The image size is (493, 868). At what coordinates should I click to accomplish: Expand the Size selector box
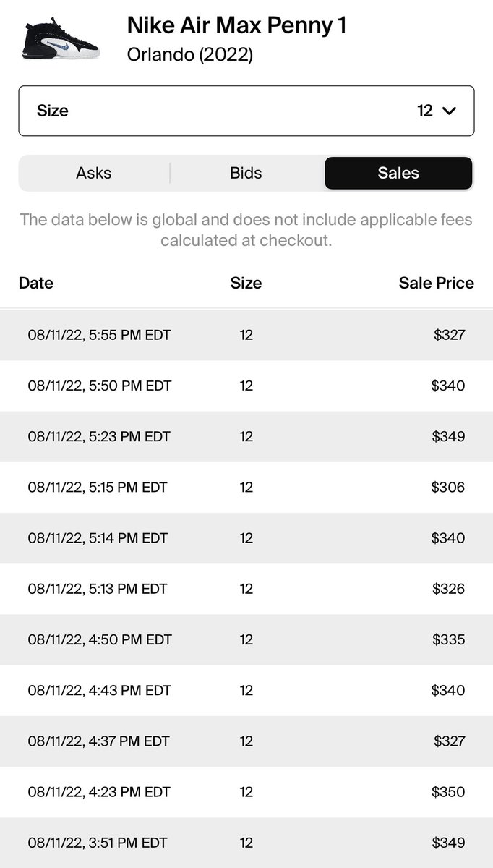tap(246, 111)
